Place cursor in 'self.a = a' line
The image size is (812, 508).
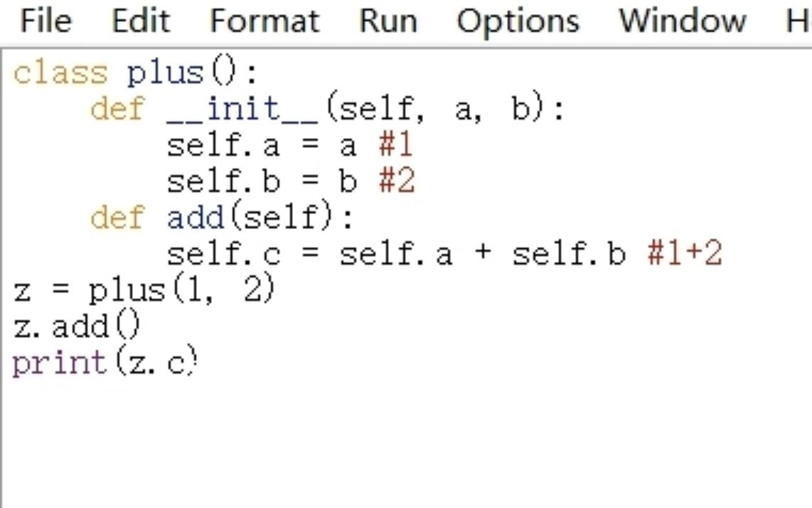262,146
